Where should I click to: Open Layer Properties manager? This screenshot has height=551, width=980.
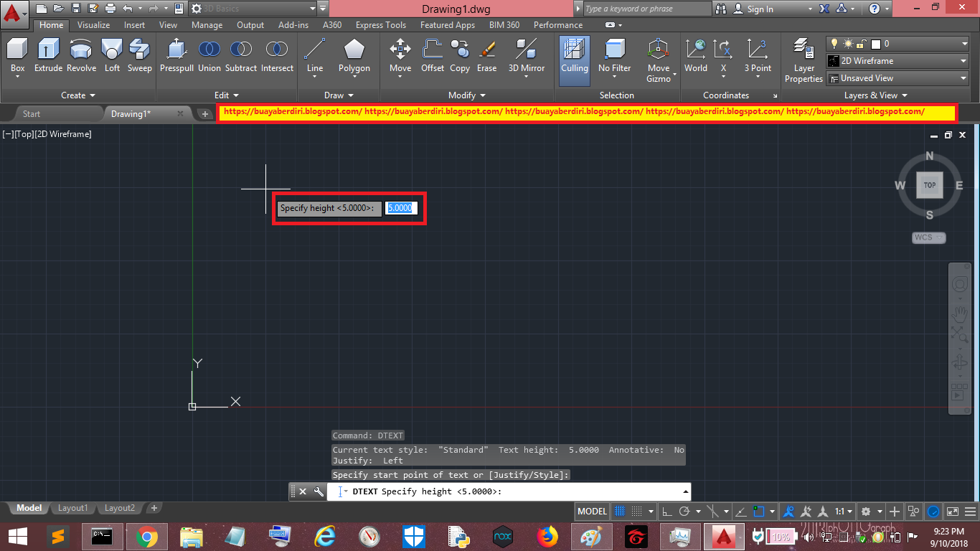[803, 59]
